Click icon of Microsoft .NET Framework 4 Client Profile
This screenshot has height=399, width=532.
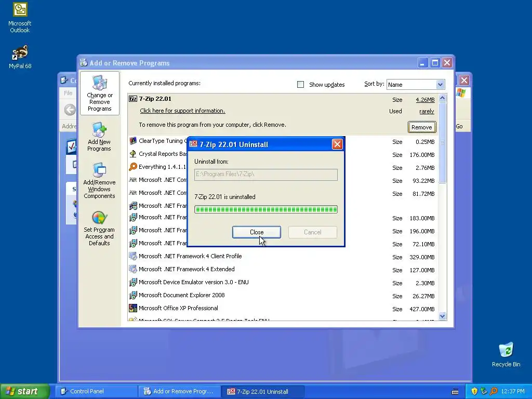tap(133, 256)
